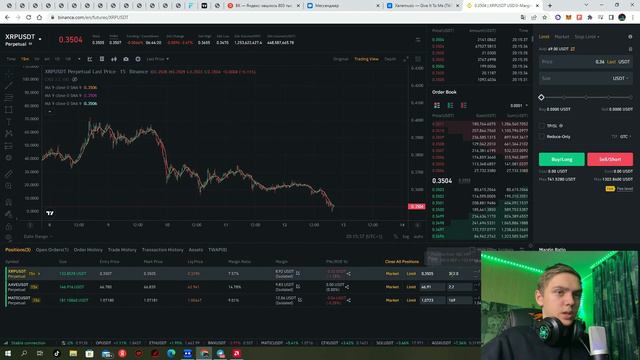
Task: Open the GTC time-in-force dropdown
Action: pos(625,137)
